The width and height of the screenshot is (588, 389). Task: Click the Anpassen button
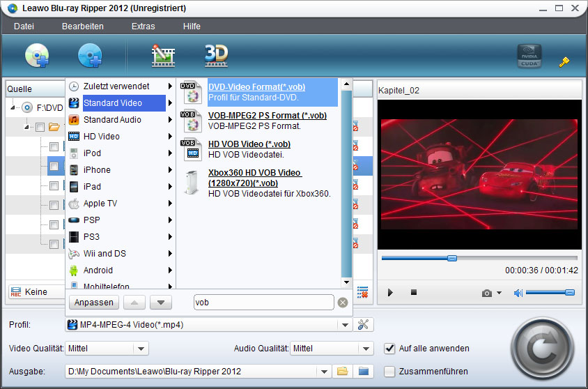pyautogui.click(x=94, y=303)
